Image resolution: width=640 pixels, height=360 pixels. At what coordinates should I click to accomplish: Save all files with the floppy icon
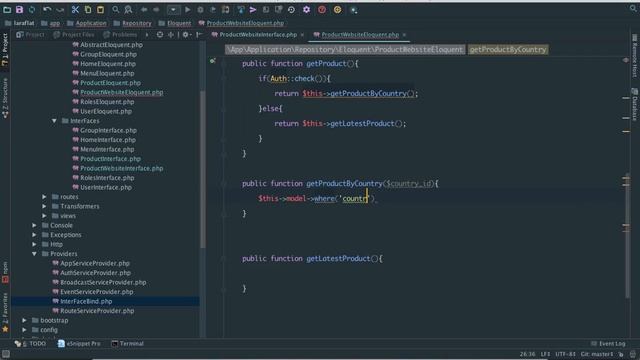click(x=19, y=9)
